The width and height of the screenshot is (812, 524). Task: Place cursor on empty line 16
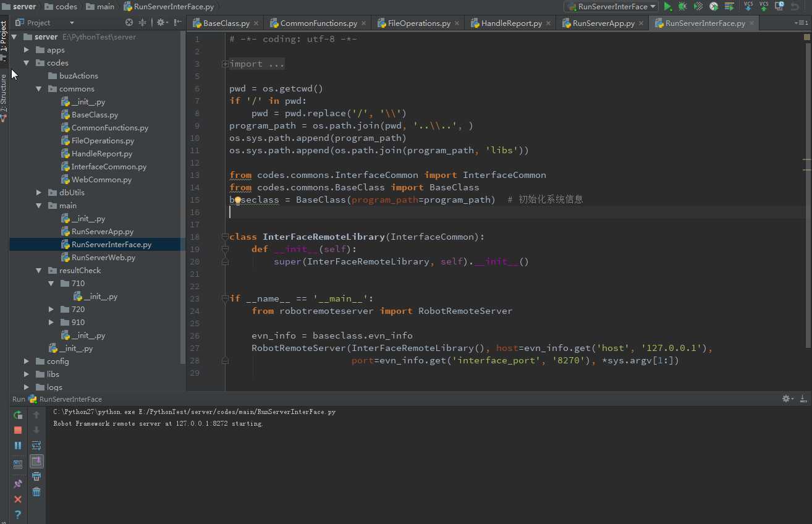point(516,212)
